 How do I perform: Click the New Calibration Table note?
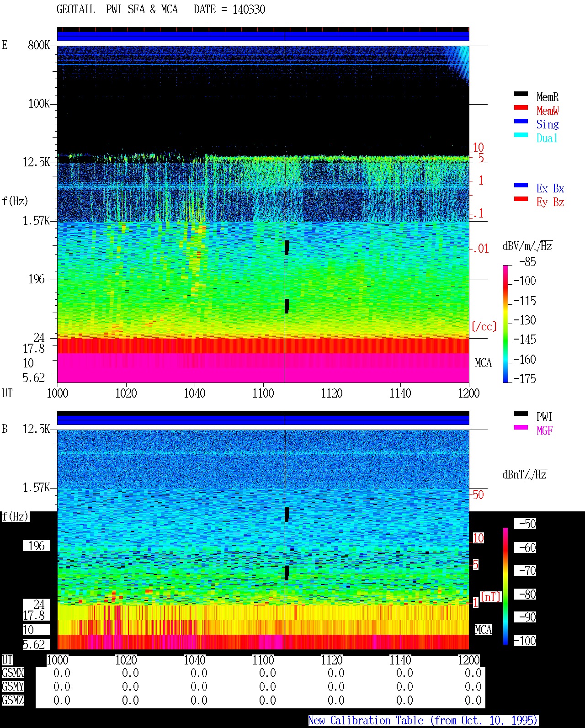(x=423, y=721)
